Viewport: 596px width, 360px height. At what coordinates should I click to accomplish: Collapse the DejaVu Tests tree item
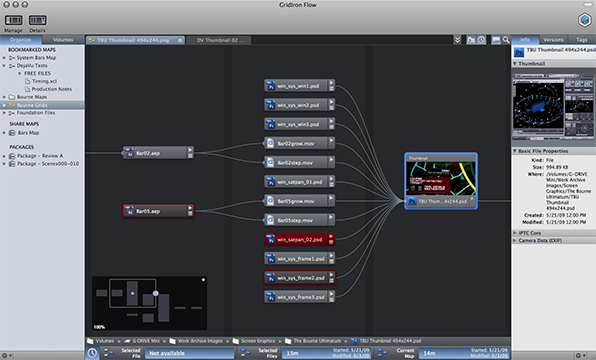(4, 65)
